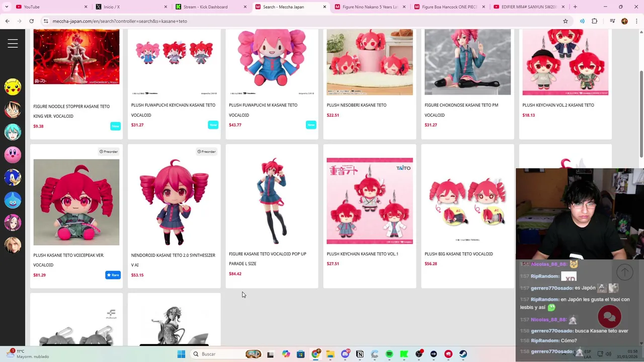The width and height of the screenshot is (644, 362).
Task: Switch to the YouTube tab
Action: (x=50, y=7)
